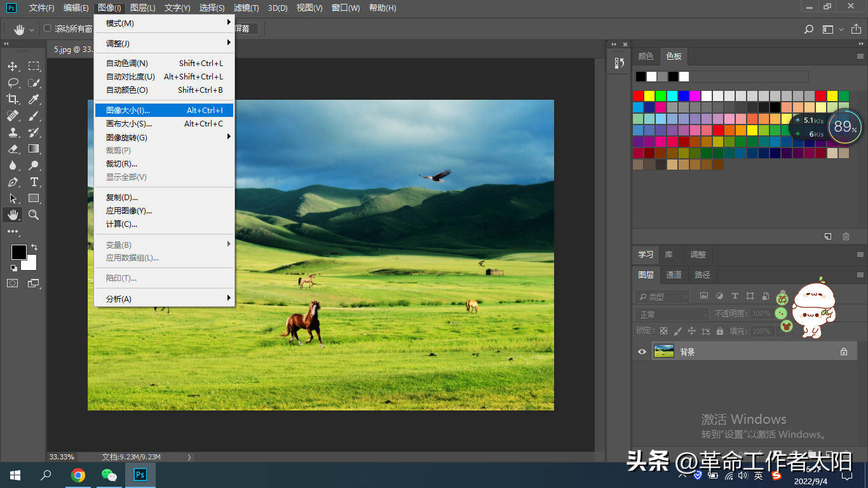
Task: Select the Crop tool in toolbar
Action: [13, 99]
